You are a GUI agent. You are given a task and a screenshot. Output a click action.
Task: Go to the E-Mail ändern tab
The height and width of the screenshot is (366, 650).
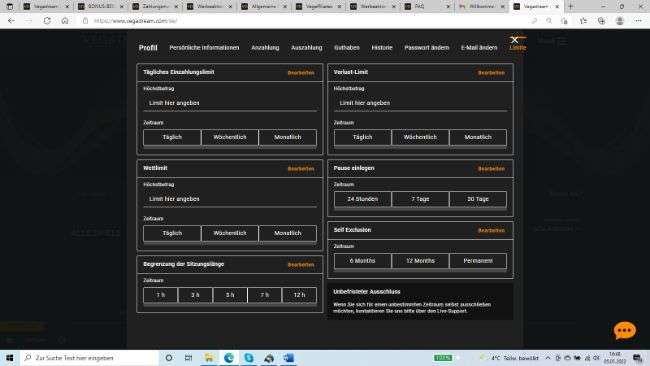tap(479, 48)
